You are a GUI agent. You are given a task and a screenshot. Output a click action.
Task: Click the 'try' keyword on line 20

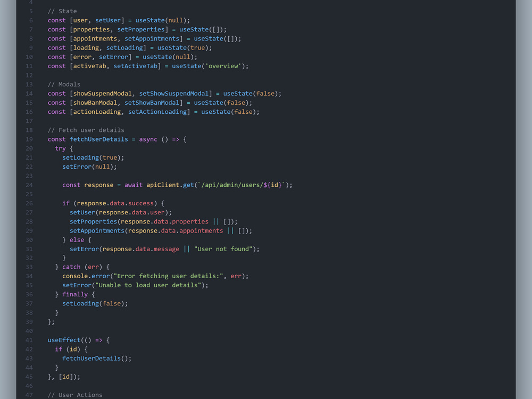61,148
